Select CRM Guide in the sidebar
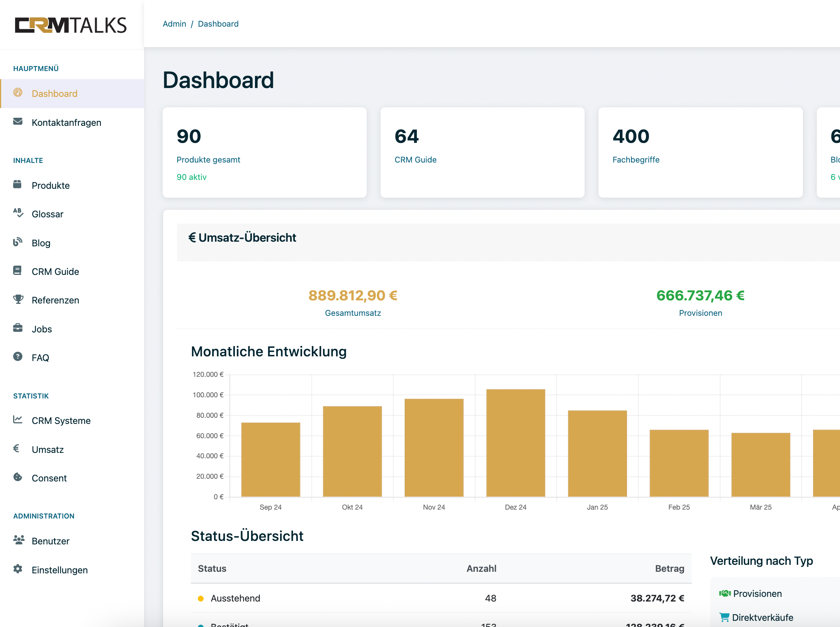The height and width of the screenshot is (627, 840). (72, 271)
